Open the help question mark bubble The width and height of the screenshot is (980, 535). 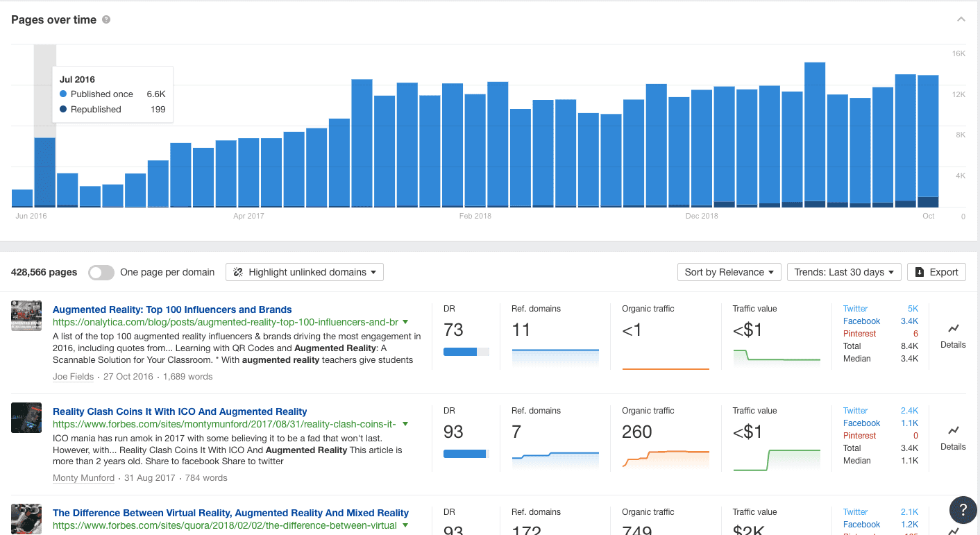pyautogui.click(x=963, y=511)
